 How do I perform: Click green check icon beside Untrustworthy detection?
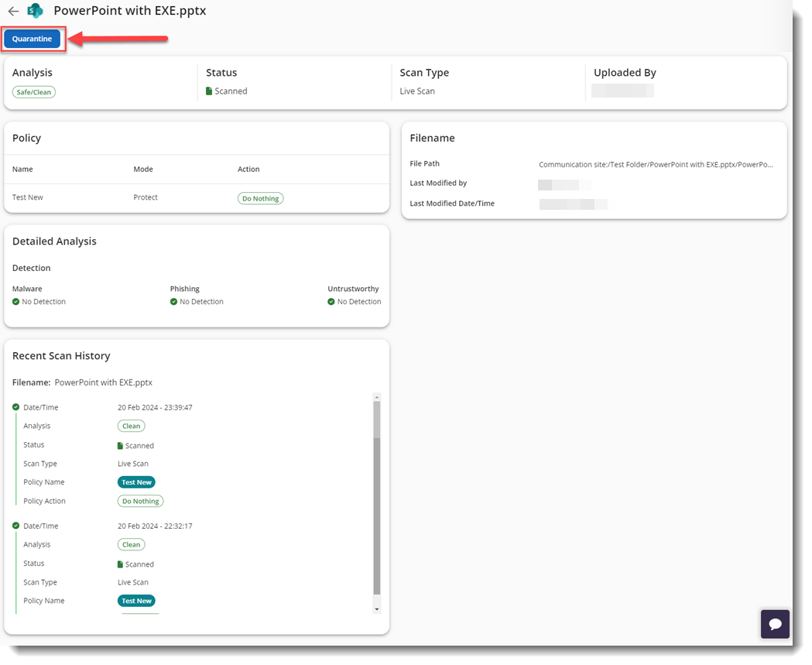331,302
